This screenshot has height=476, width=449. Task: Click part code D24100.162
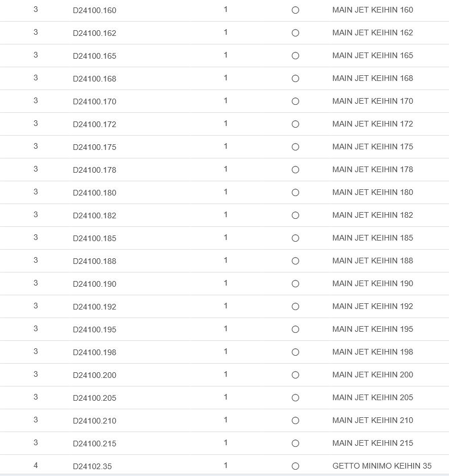[95, 33]
